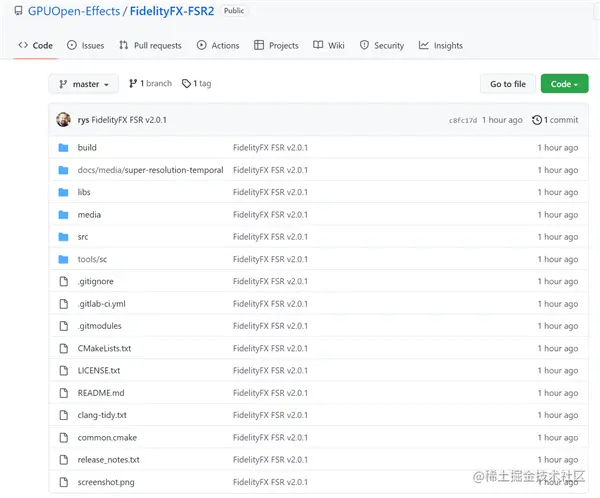Click the file icon for clang-tidy.txt
600x498 pixels.
pyautogui.click(x=64, y=415)
